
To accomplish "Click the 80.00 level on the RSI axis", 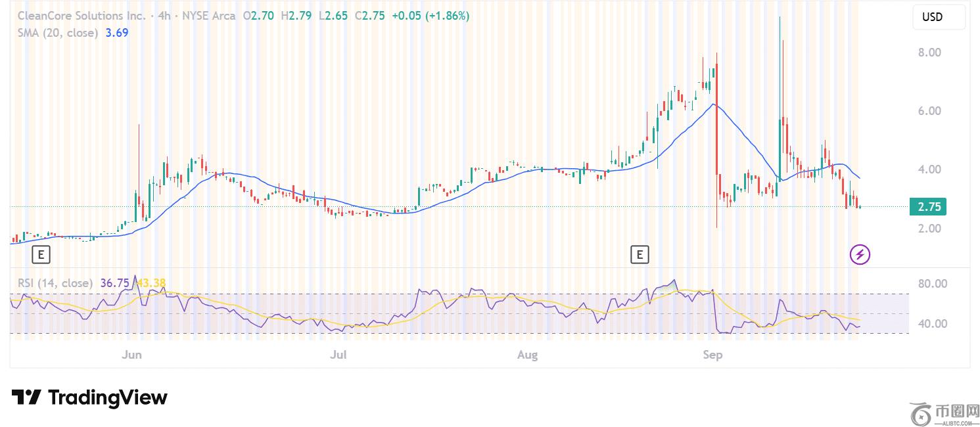I will 933,284.
